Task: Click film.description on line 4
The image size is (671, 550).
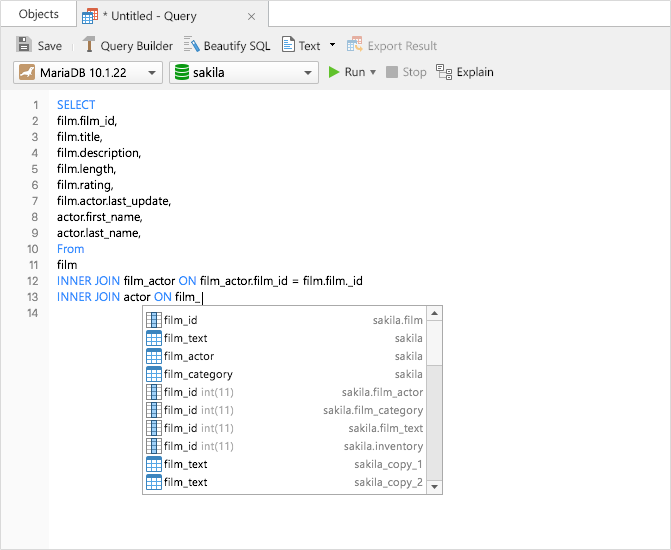Action: click(99, 153)
